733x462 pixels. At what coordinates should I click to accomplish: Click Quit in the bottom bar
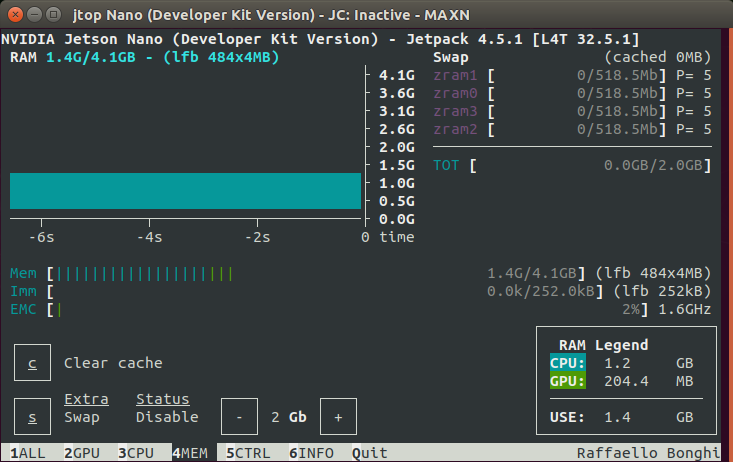click(x=370, y=453)
